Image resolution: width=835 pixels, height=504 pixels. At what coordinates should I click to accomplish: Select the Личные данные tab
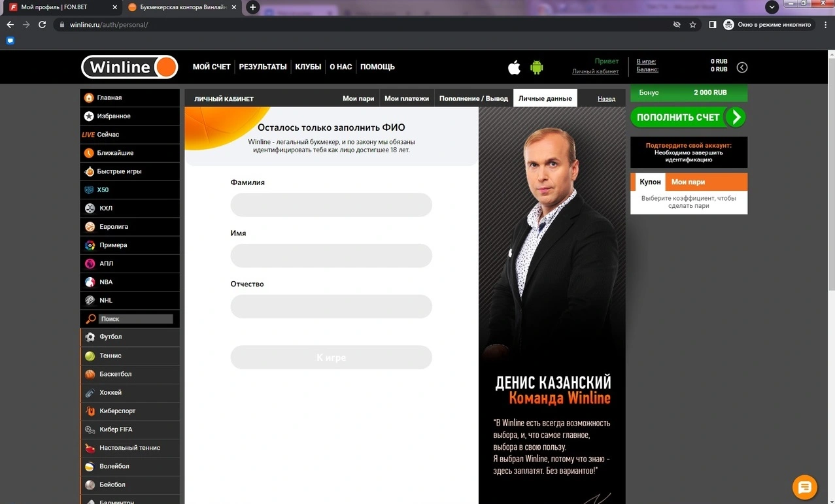coord(545,99)
